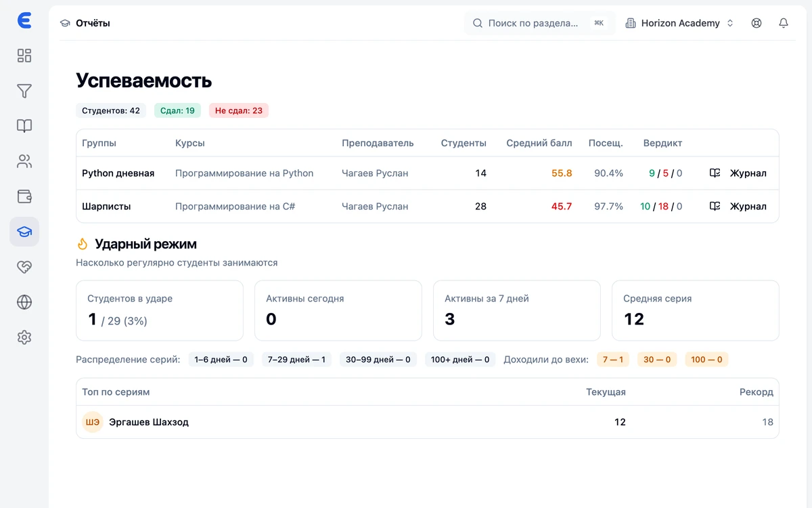
Task: Open the notifications bell
Action: click(x=784, y=23)
